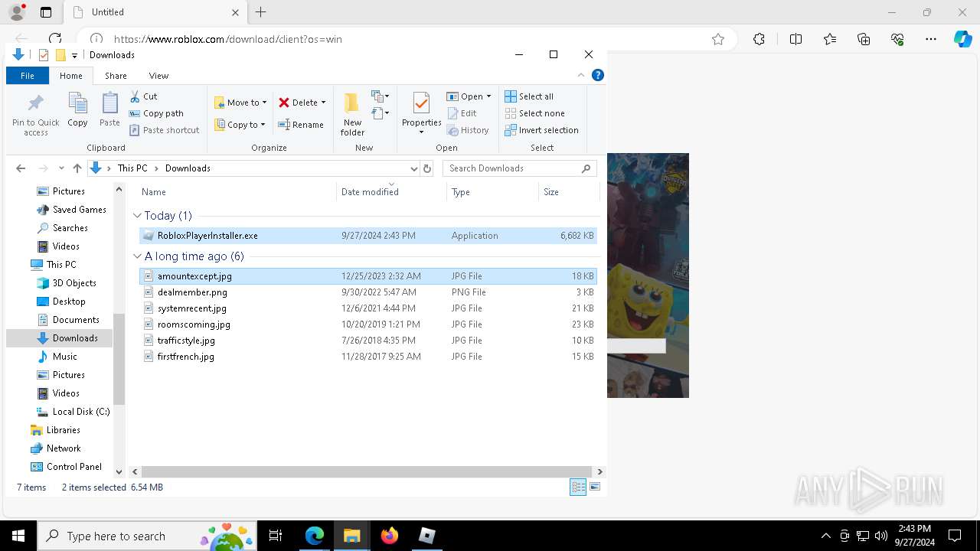Open a new Edge tab
This screenshot has height=551, width=980.
[x=260, y=12]
